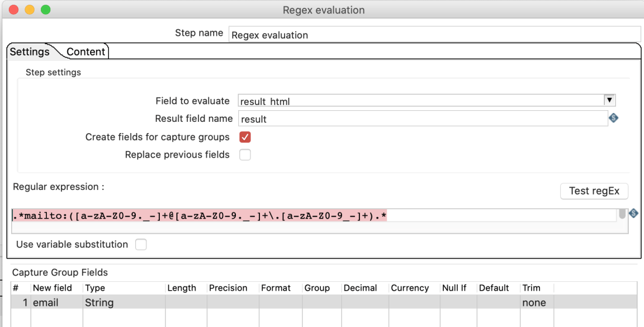Toggle Use variable substitution checkbox

(141, 244)
